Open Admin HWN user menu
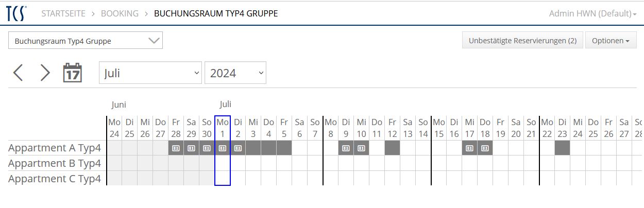The image size is (644, 208). click(592, 13)
